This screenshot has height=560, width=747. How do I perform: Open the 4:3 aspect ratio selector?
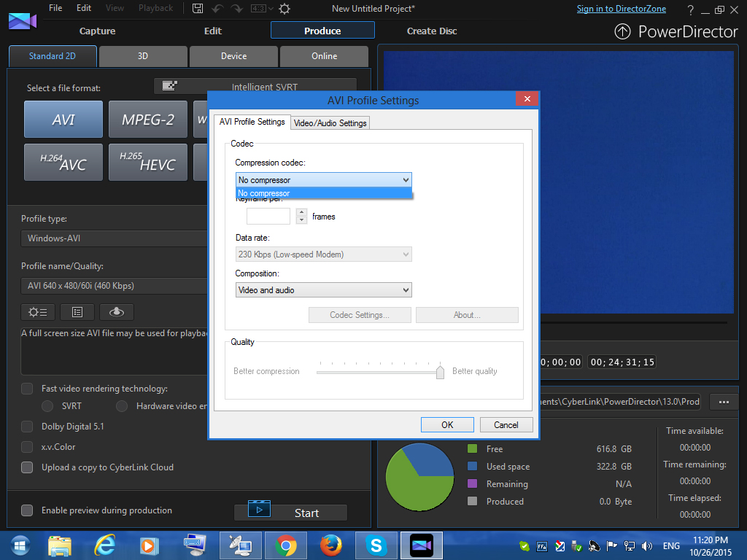click(262, 9)
